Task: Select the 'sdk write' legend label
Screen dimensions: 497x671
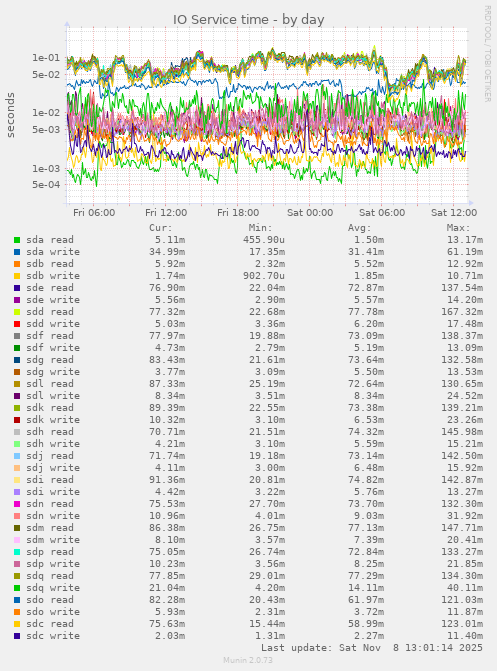Action: (53, 420)
